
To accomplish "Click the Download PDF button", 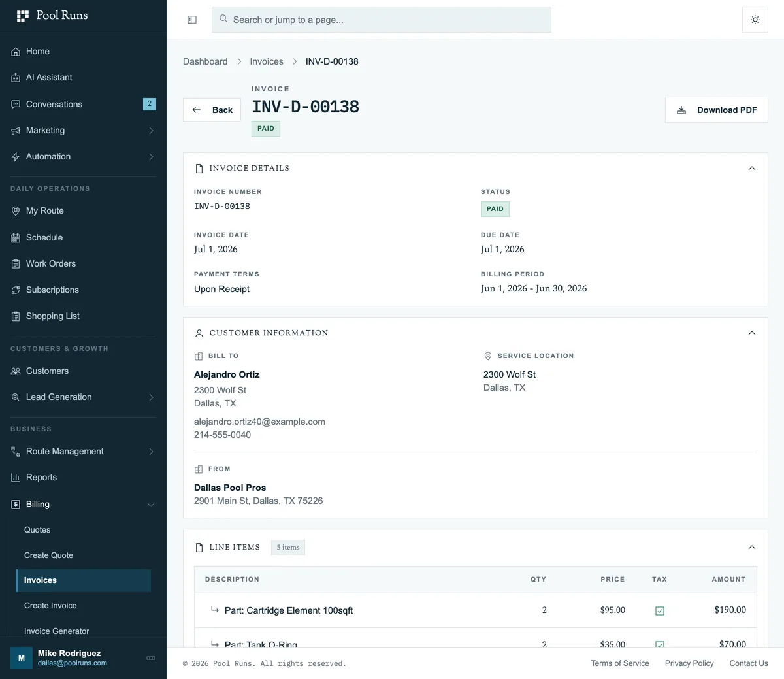I will pyautogui.click(x=717, y=110).
